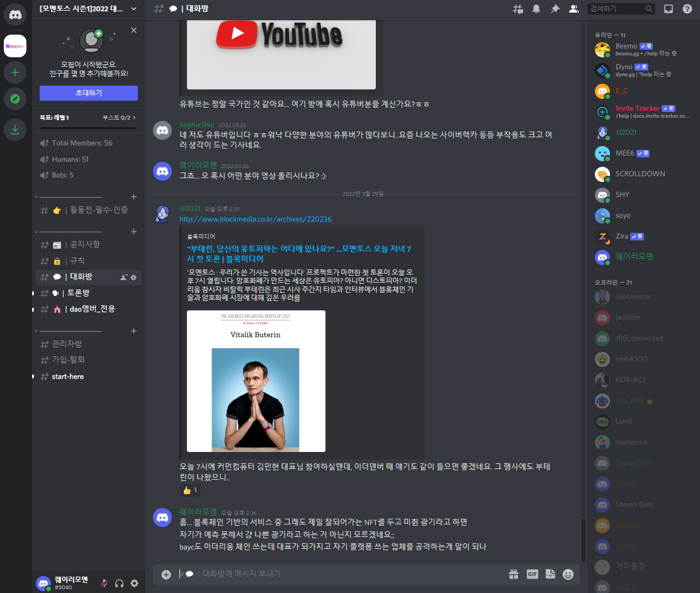Image resolution: width=700 pixels, height=593 pixels.
Task: Open the GIF picker
Action: coord(532,574)
